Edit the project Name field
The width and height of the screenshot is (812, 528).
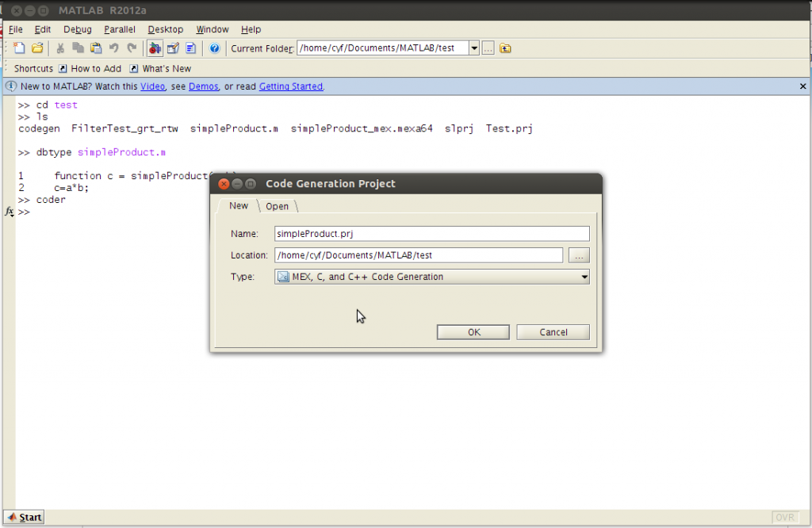(x=431, y=233)
